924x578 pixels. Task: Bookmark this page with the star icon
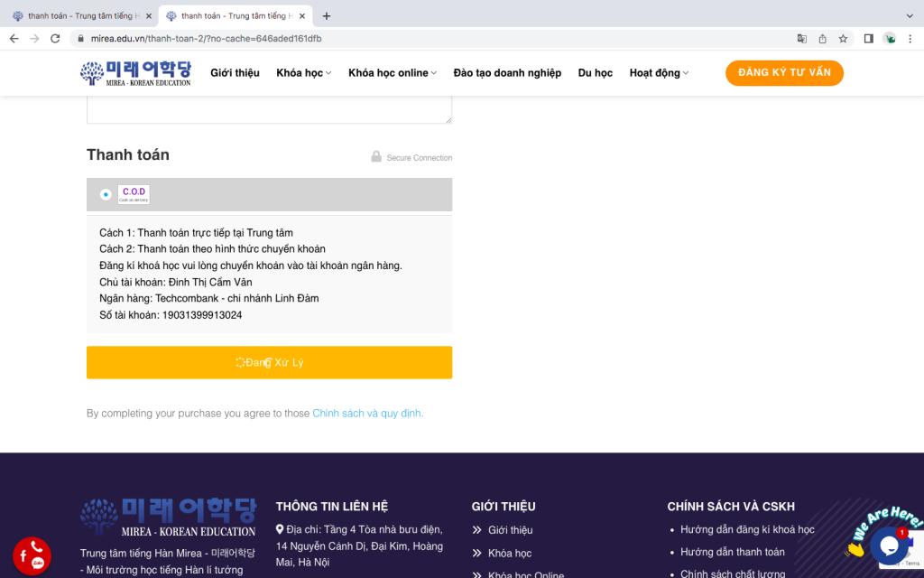pyautogui.click(x=843, y=39)
